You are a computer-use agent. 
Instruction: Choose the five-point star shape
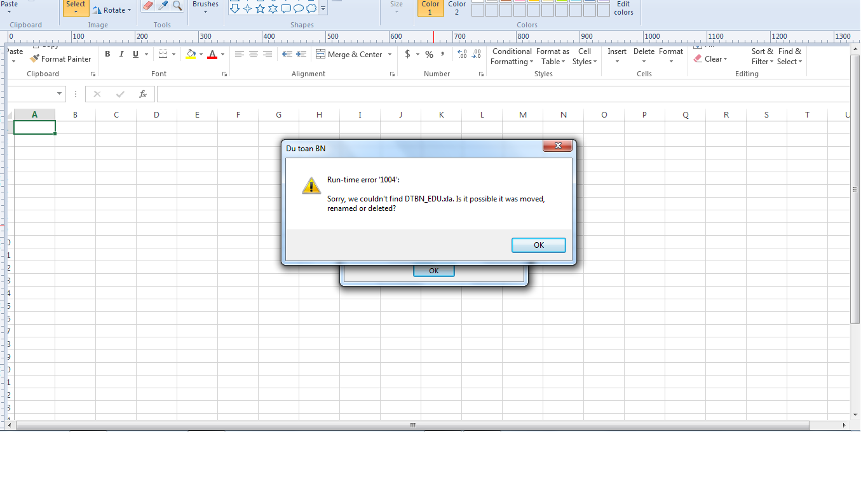click(x=261, y=9)
